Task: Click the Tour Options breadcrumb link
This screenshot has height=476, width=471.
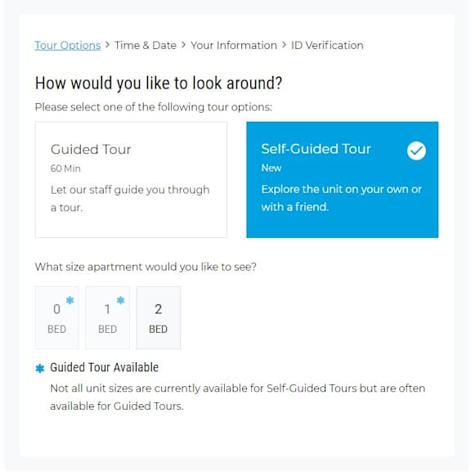Action: 68,46
